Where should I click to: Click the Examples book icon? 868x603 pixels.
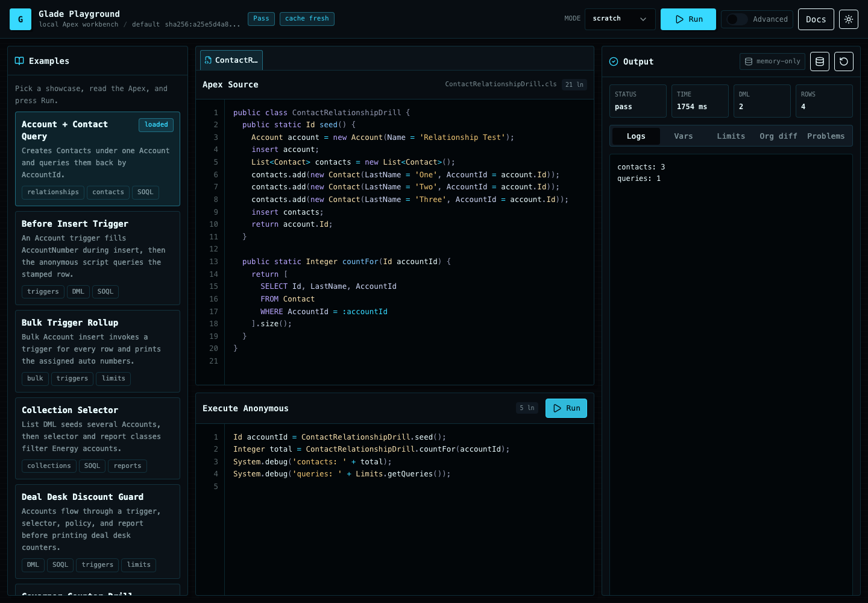tap(19, 61)
